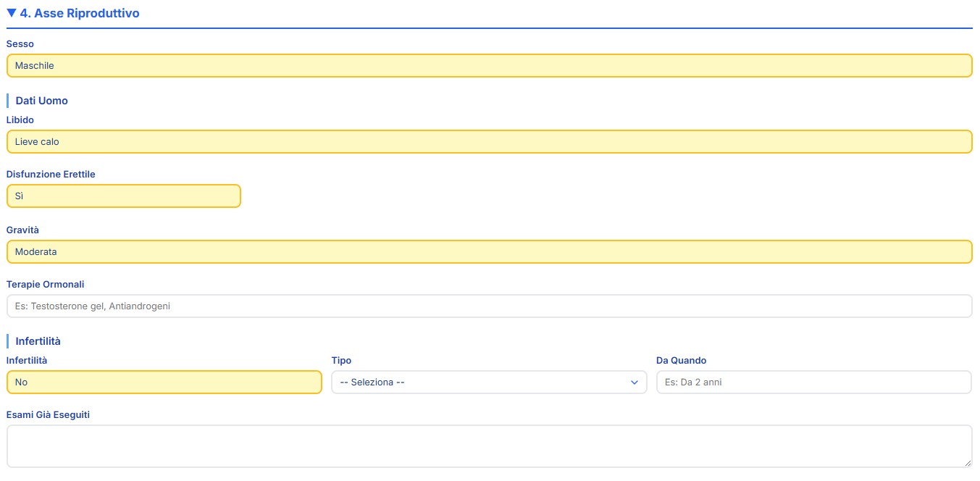Click the Sesso field label
The image size is (980, 481).
click(20, 44)
